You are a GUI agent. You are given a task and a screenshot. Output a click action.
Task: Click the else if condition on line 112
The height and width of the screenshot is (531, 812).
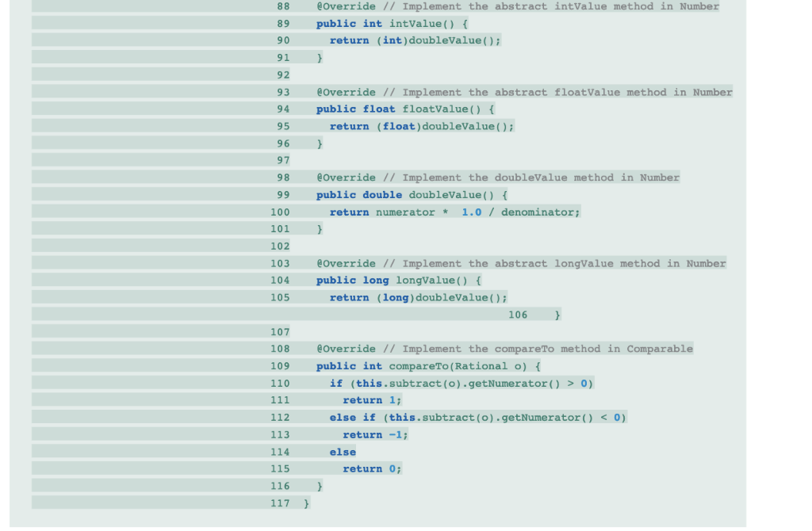click(478, 418)
